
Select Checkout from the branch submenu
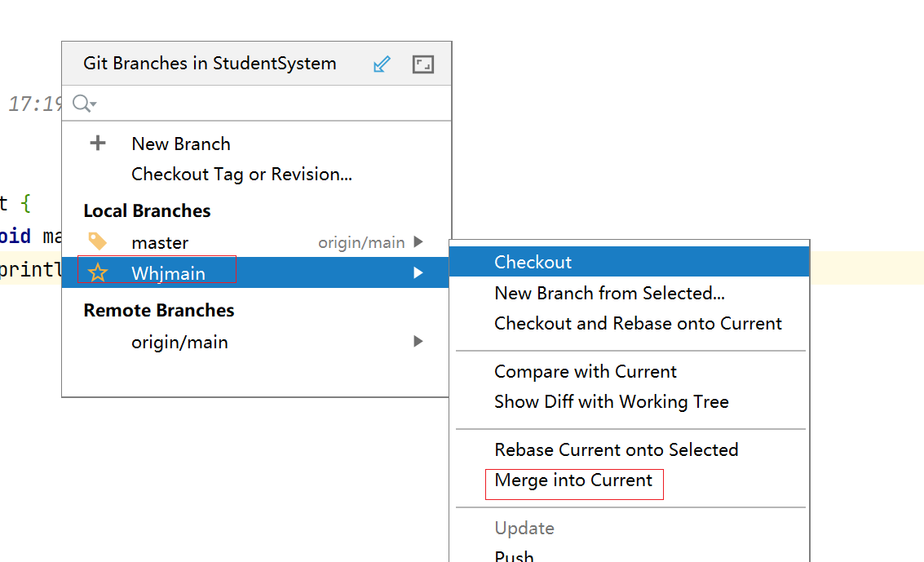click(533, 262)
